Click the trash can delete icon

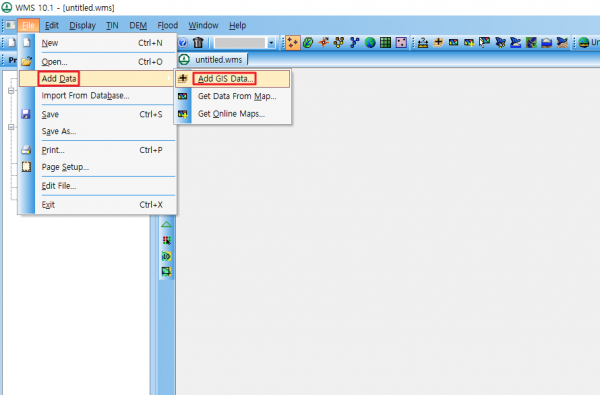[x=198, y=42]
